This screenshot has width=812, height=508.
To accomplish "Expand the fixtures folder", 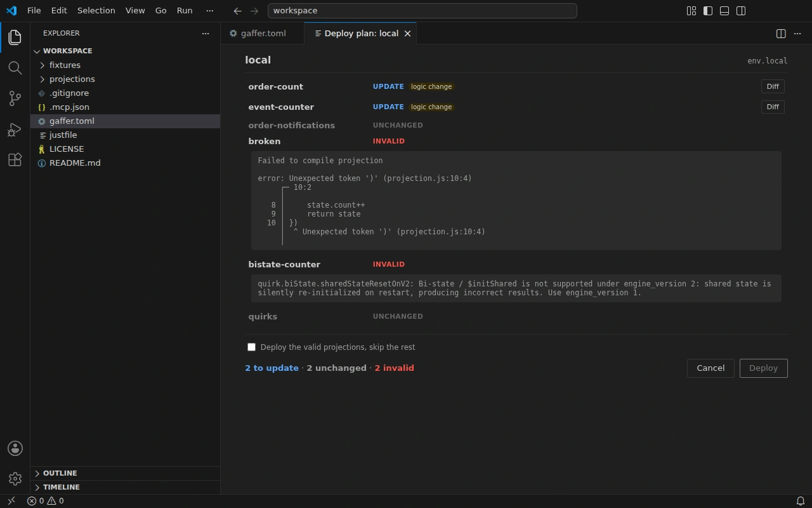I will click(125, 65).
